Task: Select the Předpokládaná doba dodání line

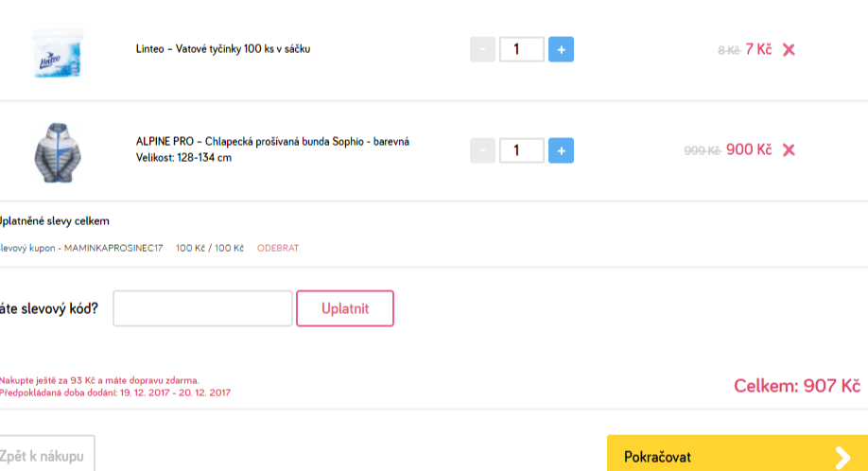Action: [x=115, y=392]
